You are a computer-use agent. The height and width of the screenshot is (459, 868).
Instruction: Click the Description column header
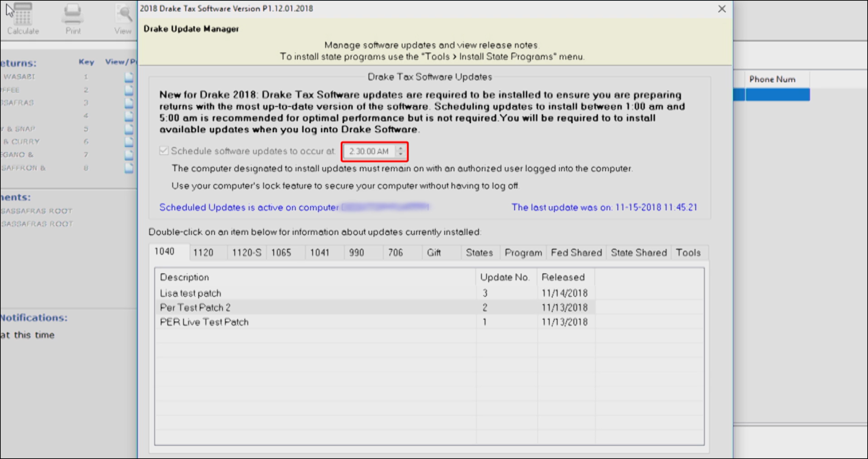point(315,277)
